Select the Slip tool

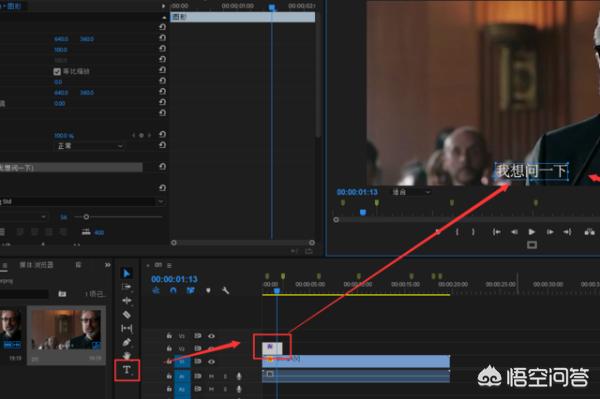tap(127, 328)
